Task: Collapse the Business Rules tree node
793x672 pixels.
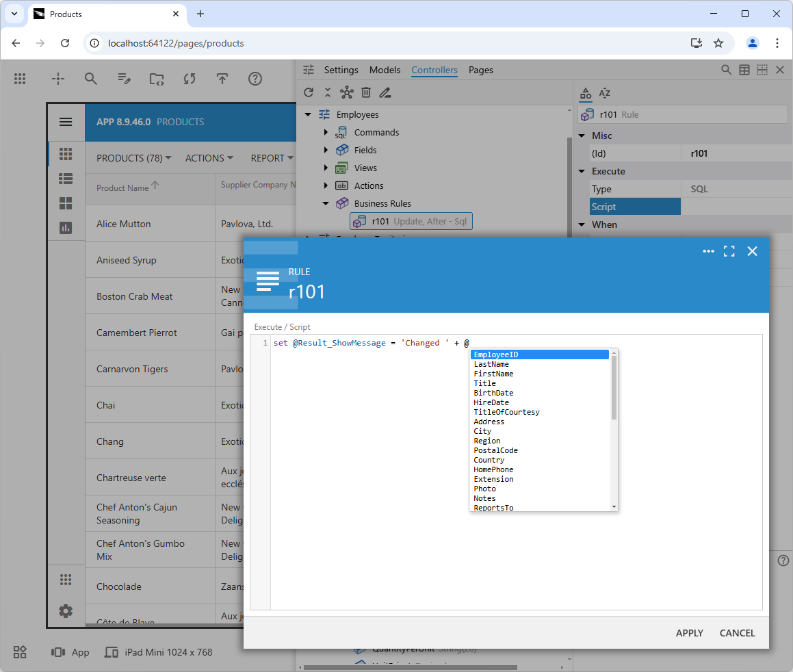Action: coord(326,203)
